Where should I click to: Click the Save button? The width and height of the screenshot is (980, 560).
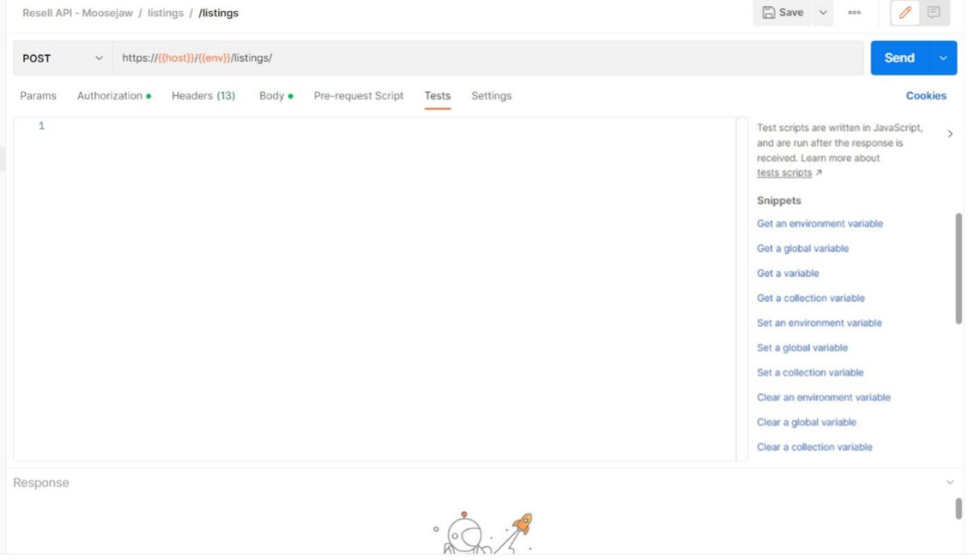[x=783, y=13]
